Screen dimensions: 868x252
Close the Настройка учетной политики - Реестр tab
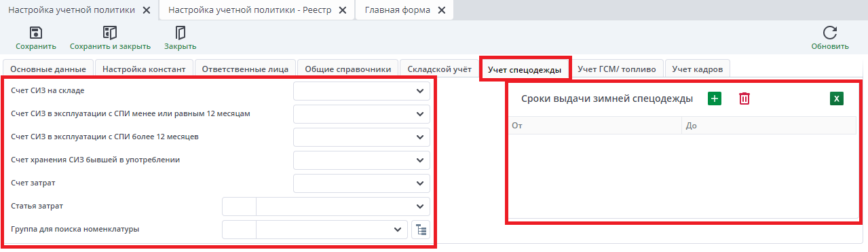[x=342, y=10]
